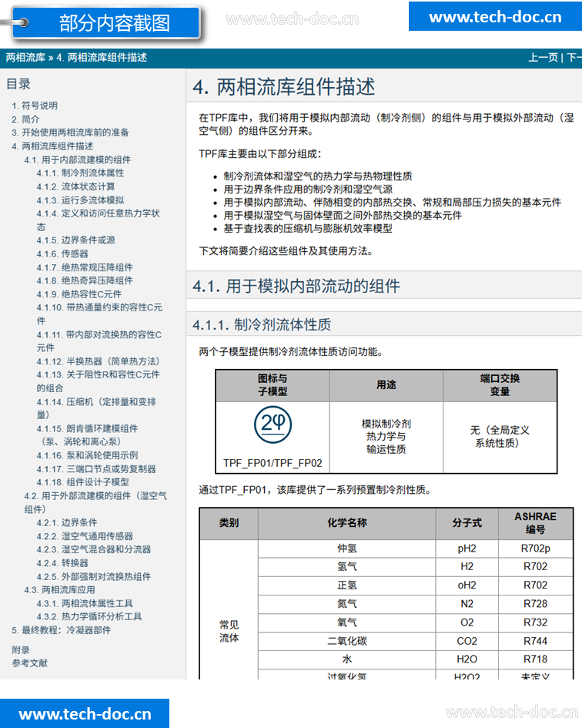Select 4.1.10. 带热通量约束的容性C元件
582x728 pixels.
[99, 314]
